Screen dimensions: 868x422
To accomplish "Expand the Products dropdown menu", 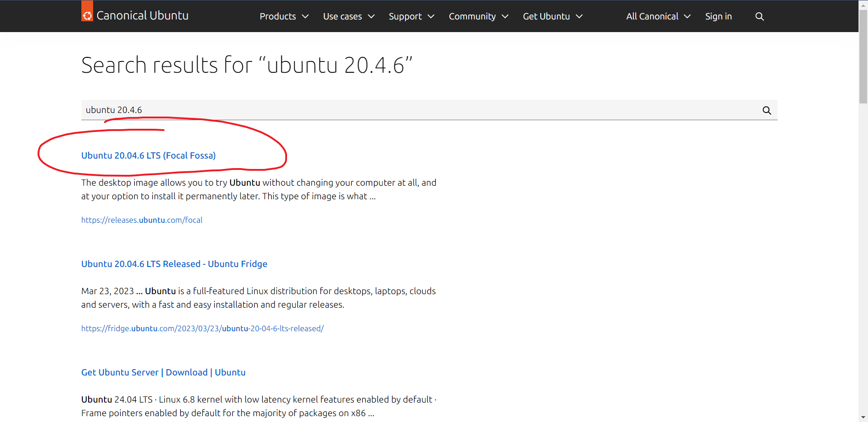I will coord(283,17).
